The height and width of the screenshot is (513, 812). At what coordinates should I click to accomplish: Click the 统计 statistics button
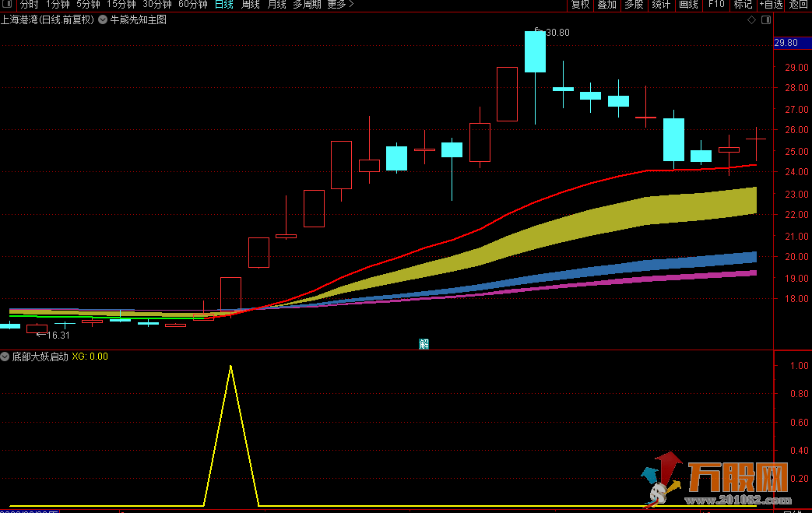point(661,5)
